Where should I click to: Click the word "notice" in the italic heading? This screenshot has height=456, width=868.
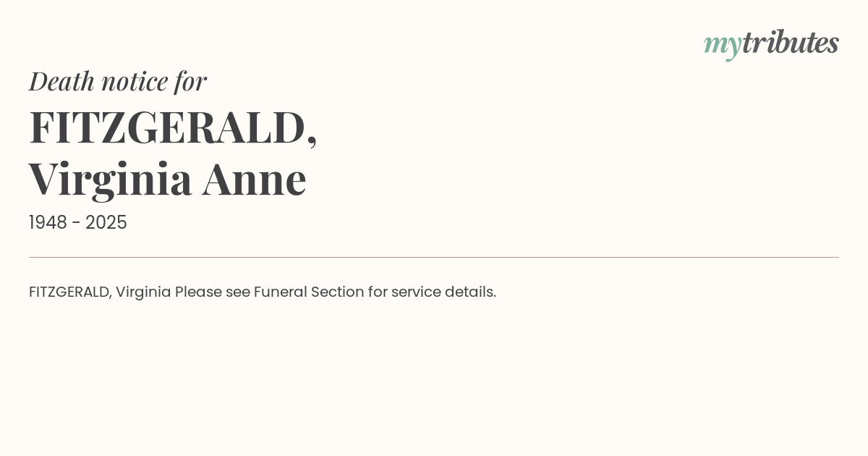pyautogui.click(x=135, y=82)
